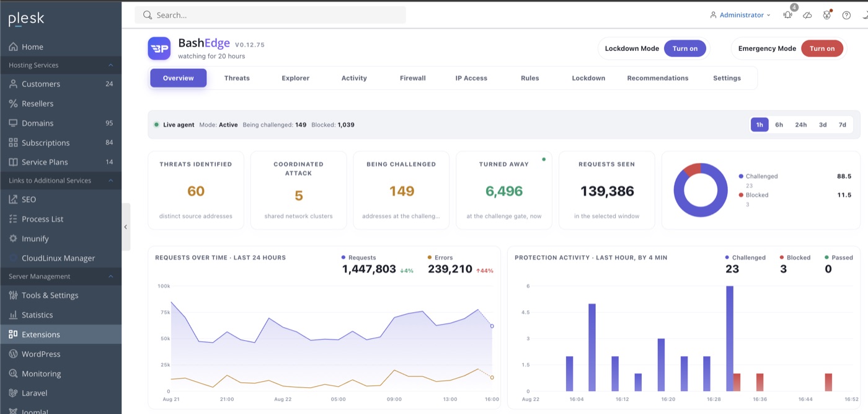This screenshot has width=868, height=414.
Task: Open the SEO sidebar icon
Action: pyautogui.click(x=13, y=199)
